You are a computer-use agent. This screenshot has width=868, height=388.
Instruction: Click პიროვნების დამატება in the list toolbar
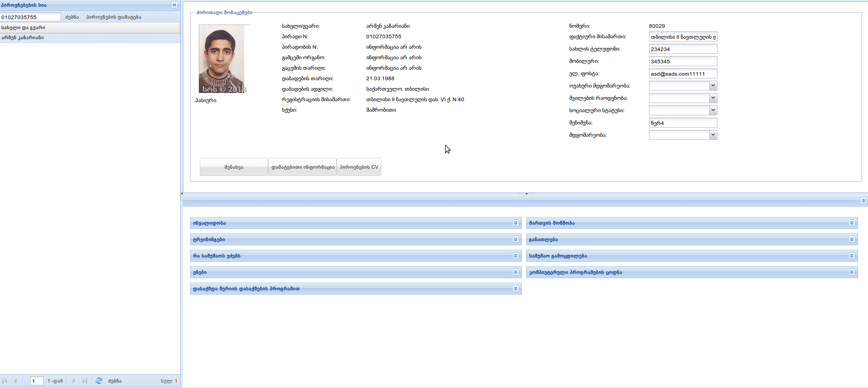click(x=114, y=17)
